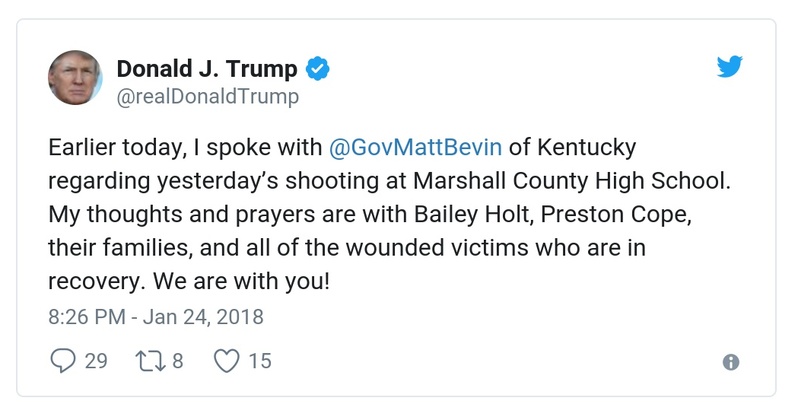
Task: Click the like count 15
Action: pyautogui.click(x=259, y=361)
